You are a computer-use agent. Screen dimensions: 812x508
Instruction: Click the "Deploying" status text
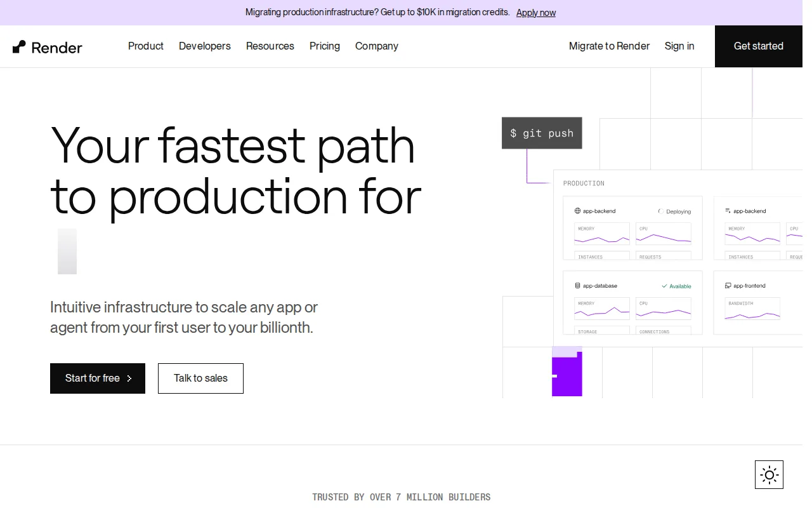[679, 211]
